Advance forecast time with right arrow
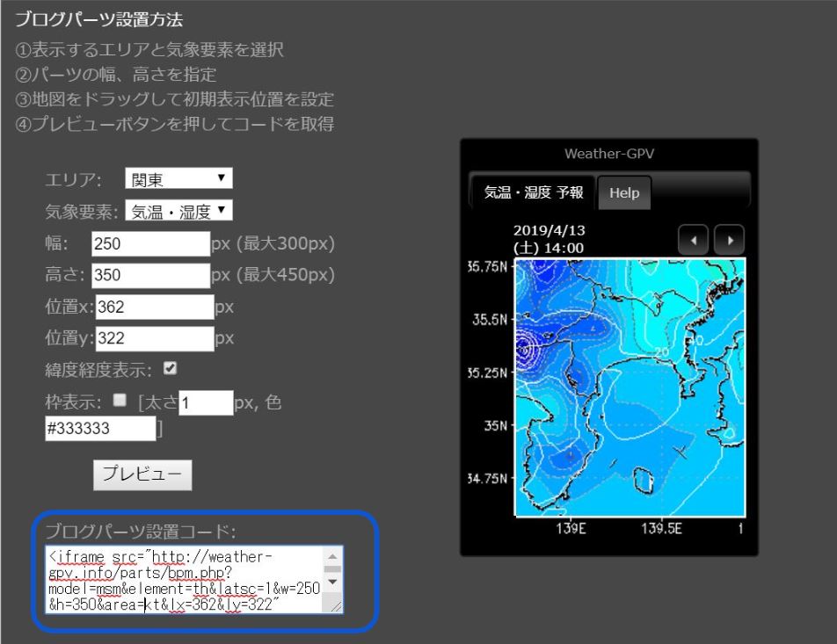Viewport: 837px width, 644px height. (729, 240)
